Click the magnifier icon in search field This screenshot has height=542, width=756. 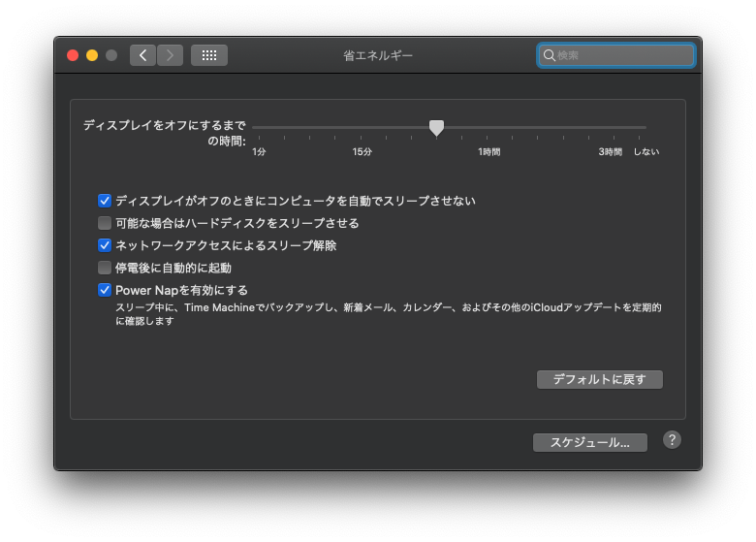(549, 55)
